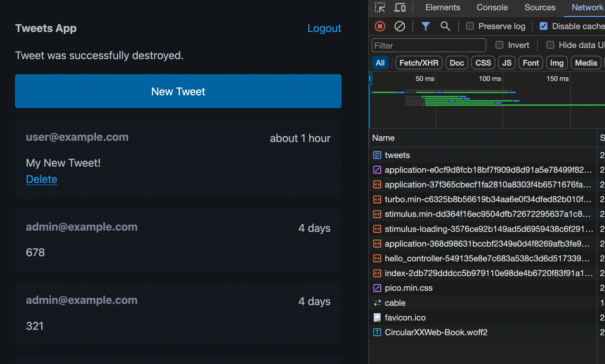Viewport: 605px width, 364px height.
Task: Click the tweet text '321'
Action: pyautogui.click(x=35, y=326)
